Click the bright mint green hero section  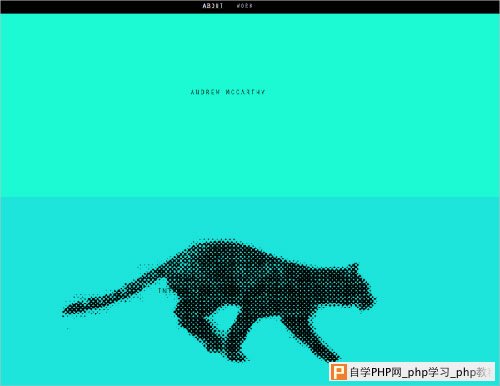pyautogui.click(x=250, y=140)
